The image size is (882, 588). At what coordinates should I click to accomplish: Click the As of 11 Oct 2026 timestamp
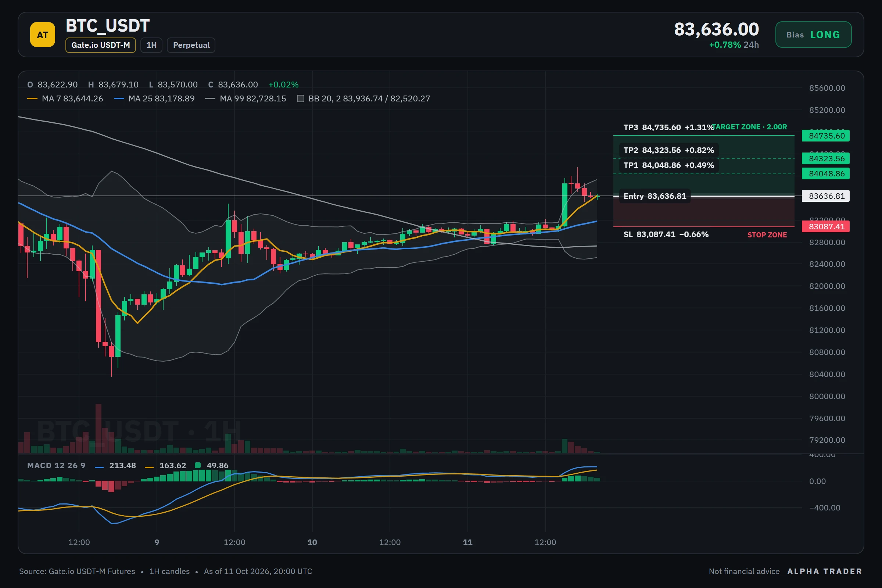pyautogui.click(x=258, y=571)
